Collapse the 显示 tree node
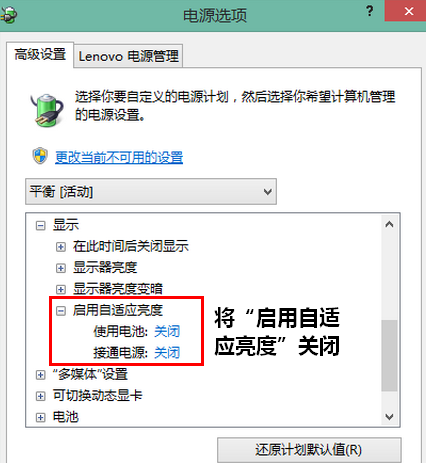426x463 pixels. pos(40,226)
